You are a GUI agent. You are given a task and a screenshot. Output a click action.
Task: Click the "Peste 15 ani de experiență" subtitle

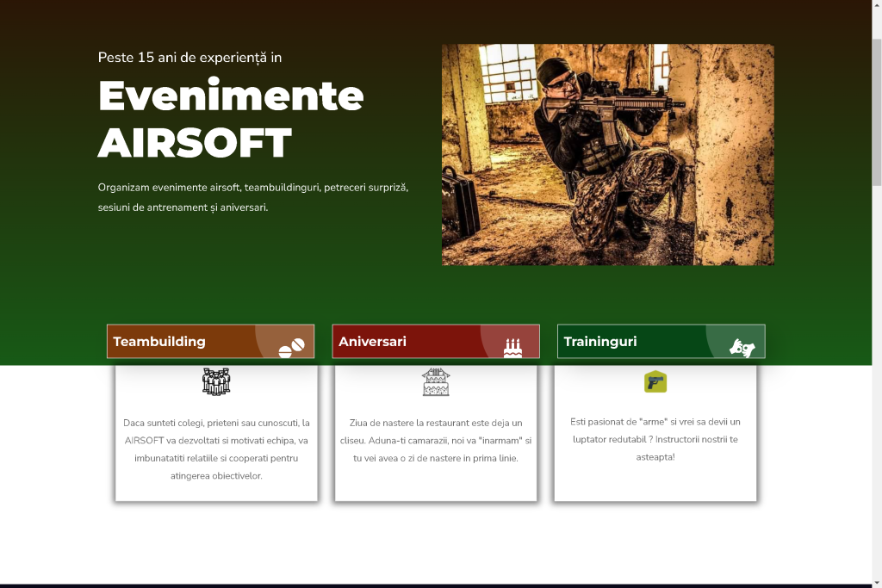[189, 58]
